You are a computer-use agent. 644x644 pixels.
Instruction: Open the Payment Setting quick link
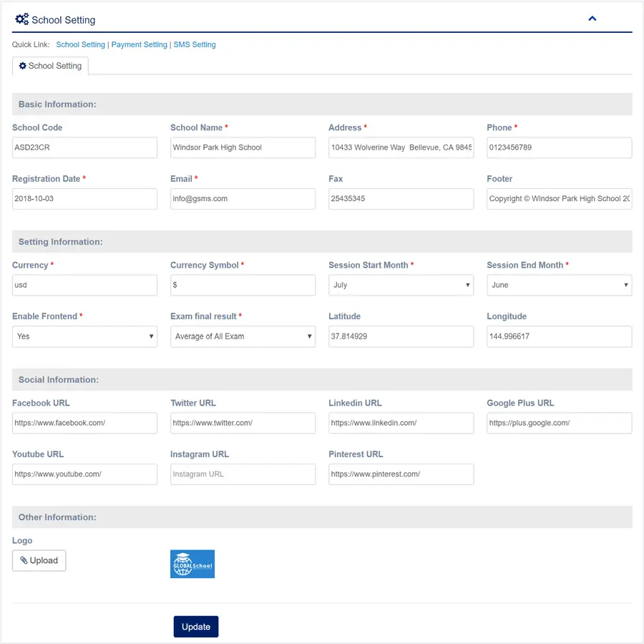[x=140, y=44]
